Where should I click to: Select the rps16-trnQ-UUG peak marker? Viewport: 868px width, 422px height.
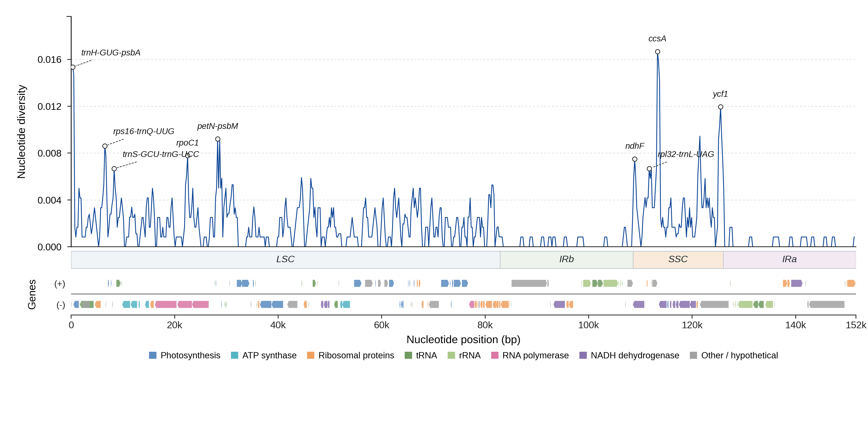[105, 146]
